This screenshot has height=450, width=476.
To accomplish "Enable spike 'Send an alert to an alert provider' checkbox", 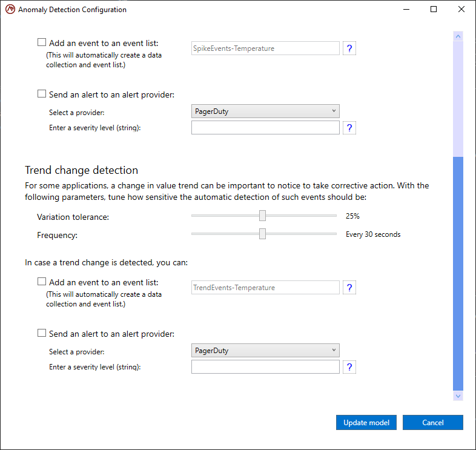I will 42,94.
